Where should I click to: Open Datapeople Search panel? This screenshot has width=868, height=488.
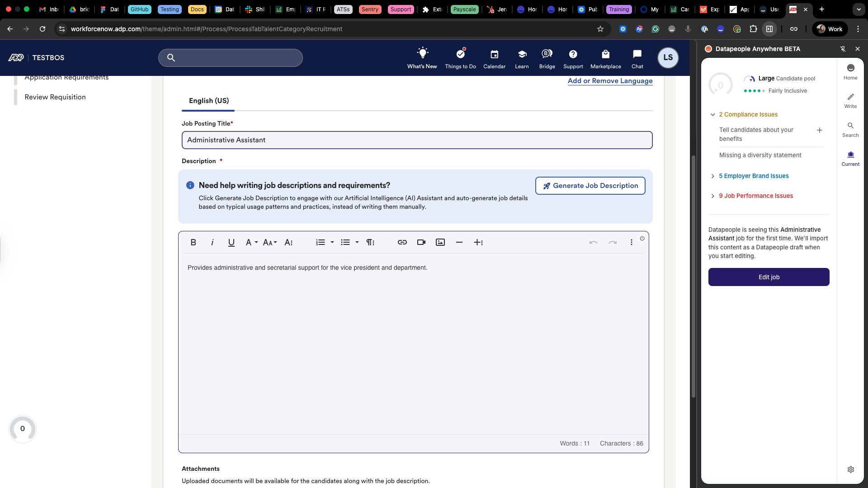[850, 130]
